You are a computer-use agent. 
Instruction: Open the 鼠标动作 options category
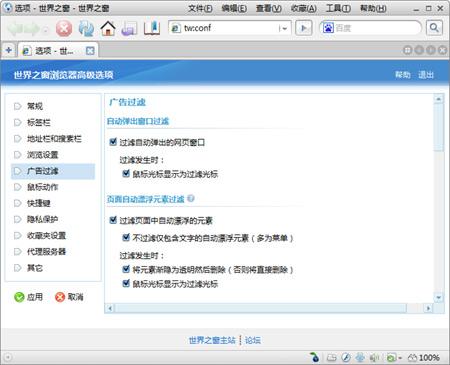click(43, 187)
